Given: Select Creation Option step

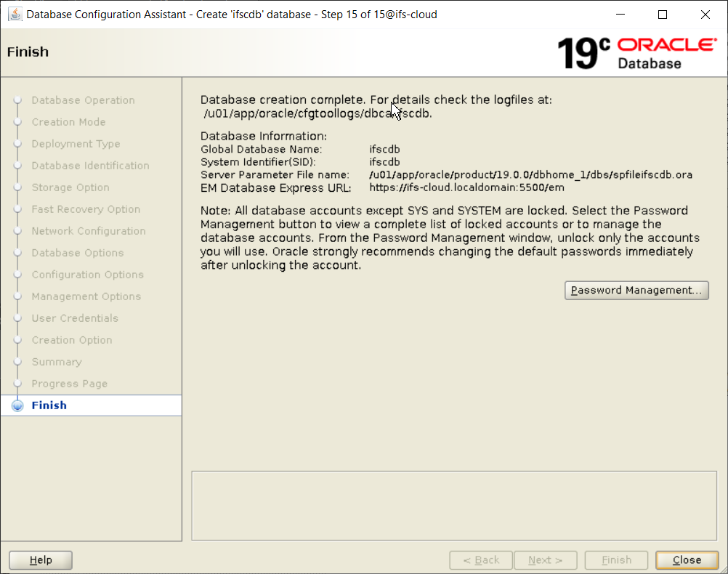Looking at the screenshot, I should pyautogui.click(x=72, y=341).
